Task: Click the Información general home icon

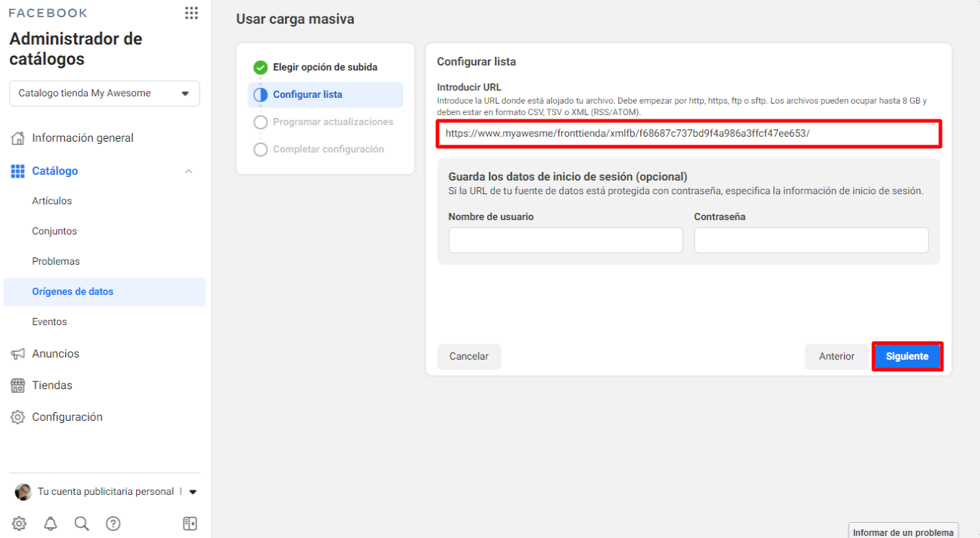Action: point(18,138)
